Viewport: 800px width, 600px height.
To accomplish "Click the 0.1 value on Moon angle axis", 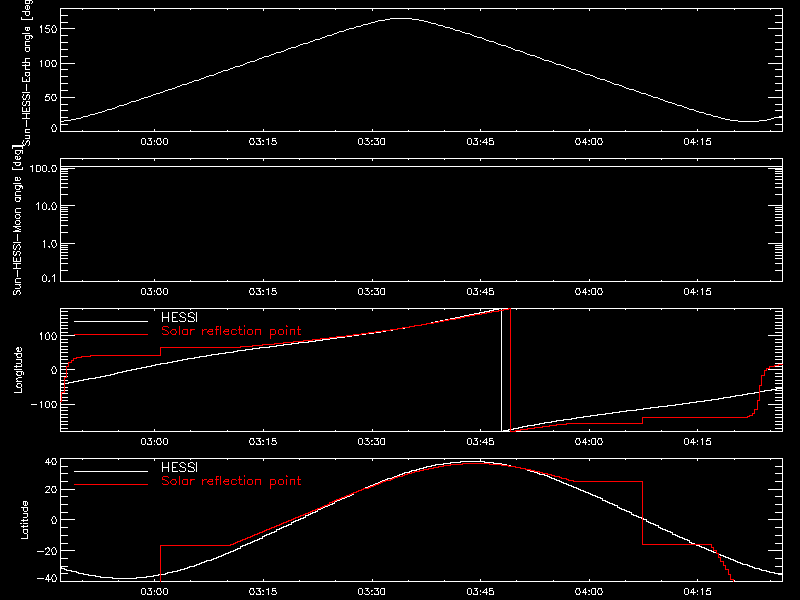I will click(49, 279).
